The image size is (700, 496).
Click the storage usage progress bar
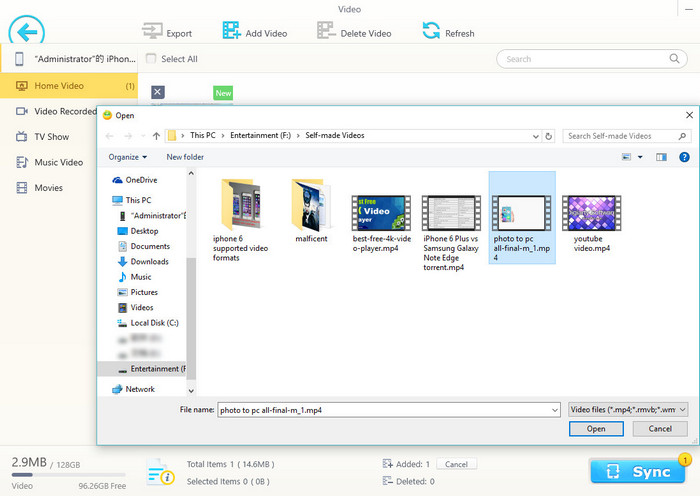pos(68,475)
